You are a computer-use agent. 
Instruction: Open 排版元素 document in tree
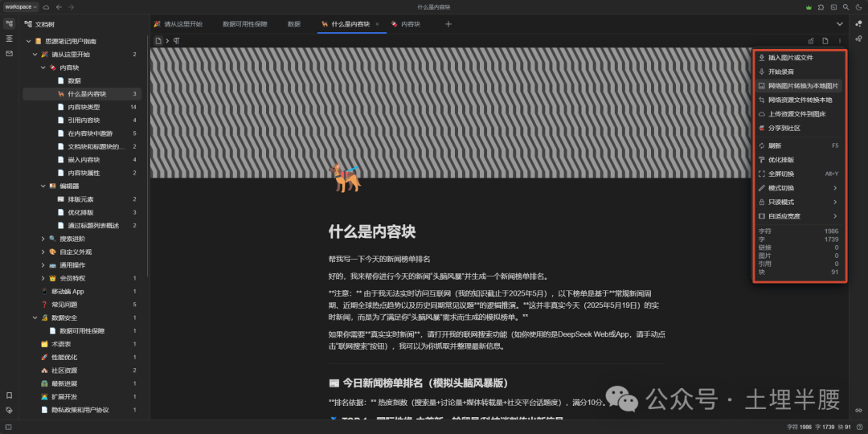click(x=82, y=199)
